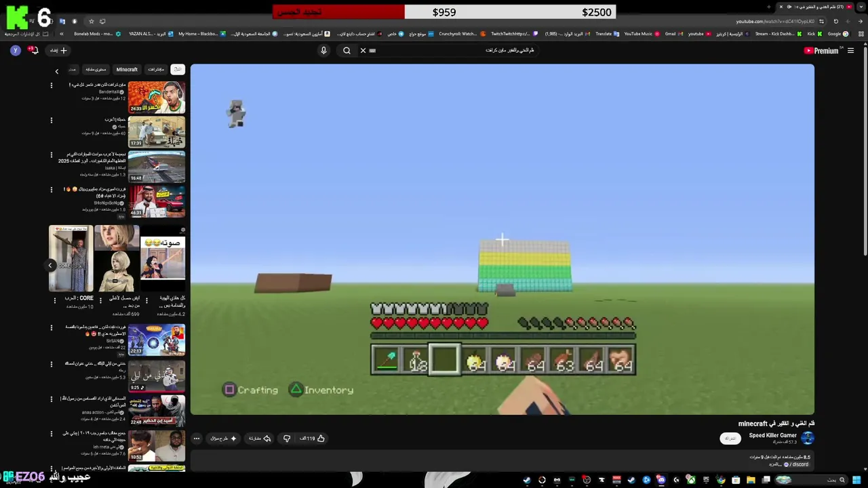
Task: Open the 9:25 night video thumbnail
Action: pyautogui.click(x=157, y=375)
